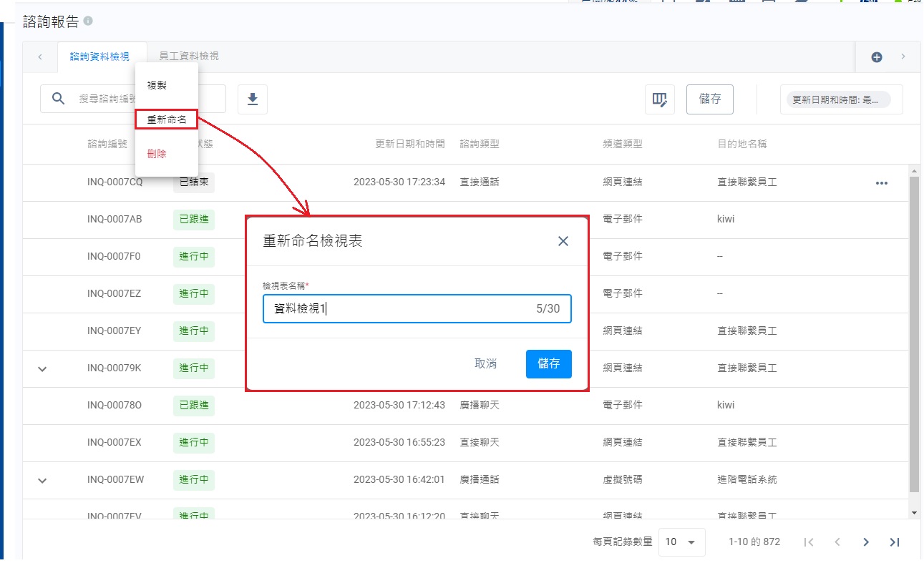This screenshot has width=924, height=563.
Task: Click 儲存 button in the rename dialog
Action: click(548, 363)
